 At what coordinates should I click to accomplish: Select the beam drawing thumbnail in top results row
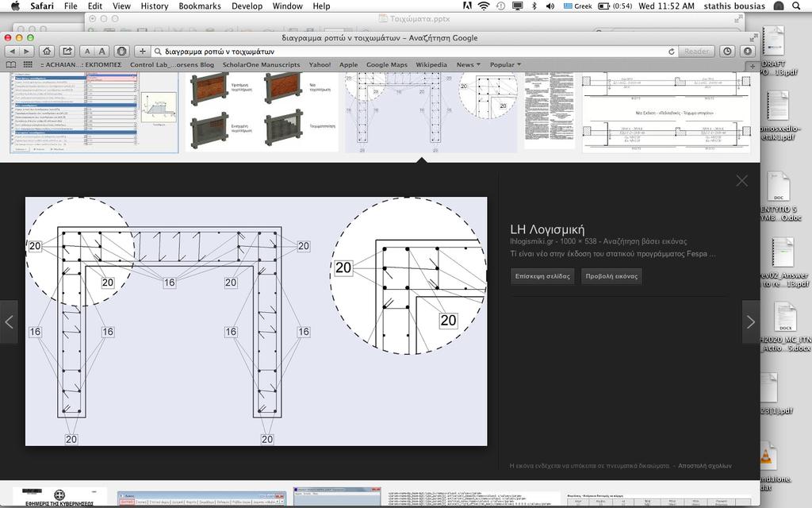pos(666,112)
